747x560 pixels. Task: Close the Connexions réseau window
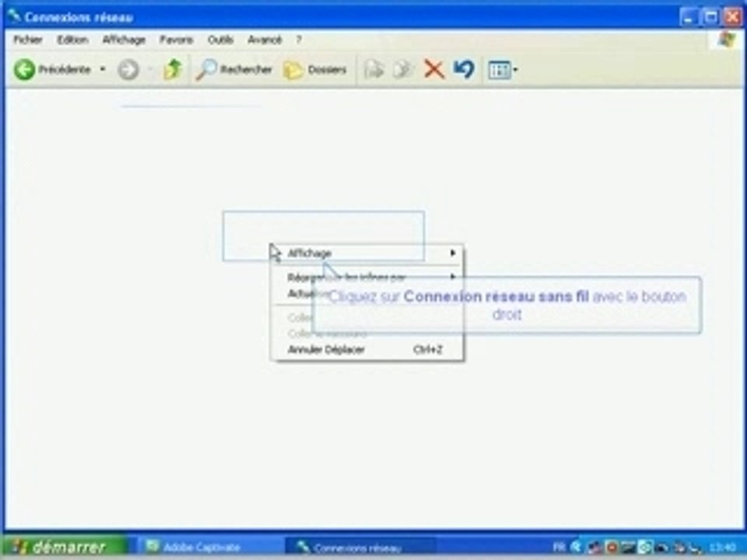coord(733,18)
